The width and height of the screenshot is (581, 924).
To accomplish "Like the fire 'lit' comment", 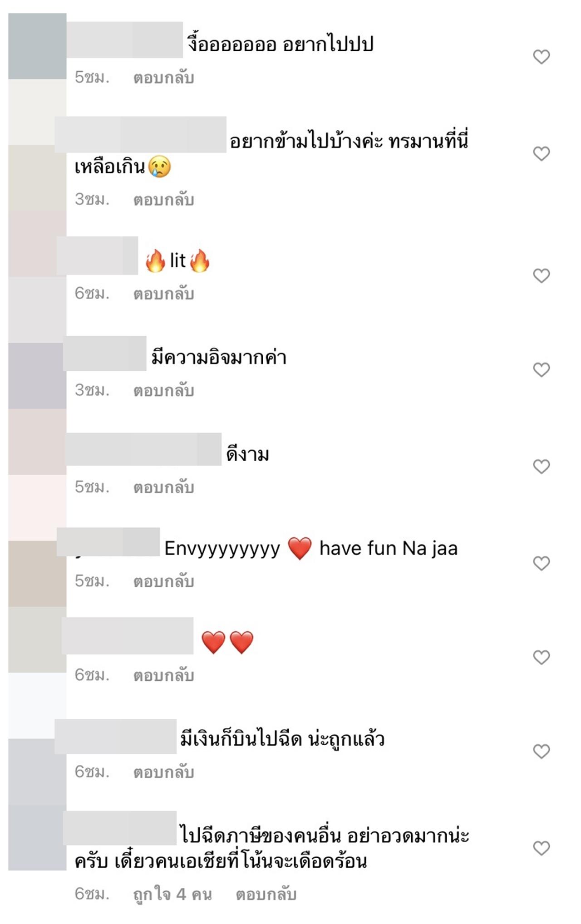I will click(x=541, y=275).
